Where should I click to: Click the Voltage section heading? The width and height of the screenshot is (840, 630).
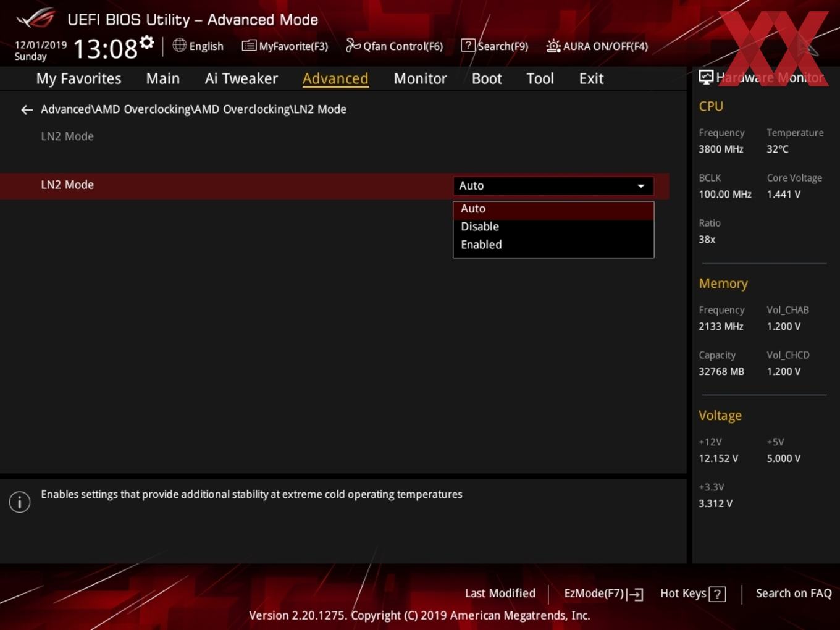(720, 416)
